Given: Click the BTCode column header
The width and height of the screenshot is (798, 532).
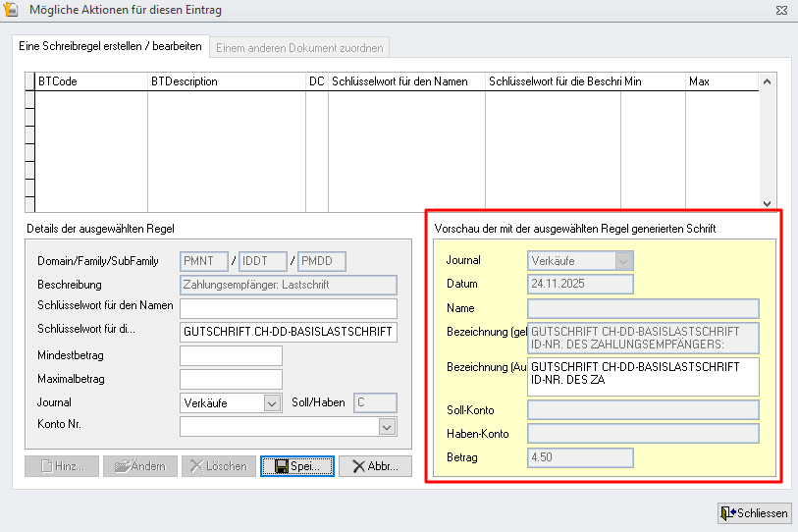Looking at the screenshot, I should tap(90, 81).
